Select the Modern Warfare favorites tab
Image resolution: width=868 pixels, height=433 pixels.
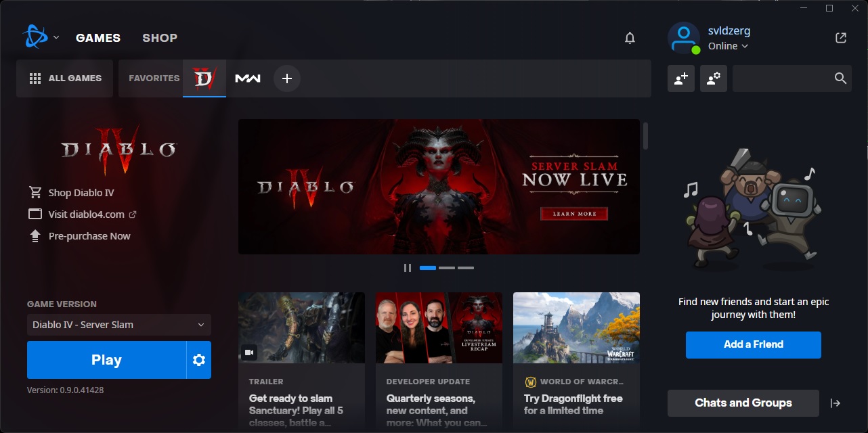[248, 78]
